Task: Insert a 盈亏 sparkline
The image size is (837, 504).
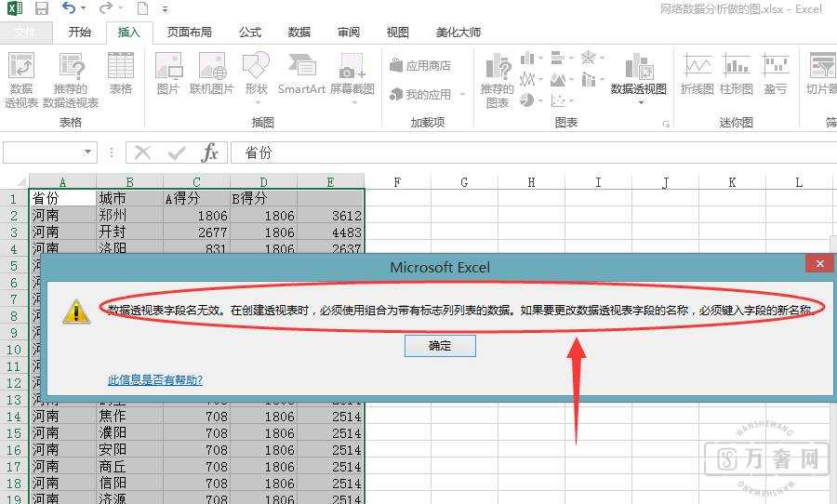Action: tap(775, 73)
